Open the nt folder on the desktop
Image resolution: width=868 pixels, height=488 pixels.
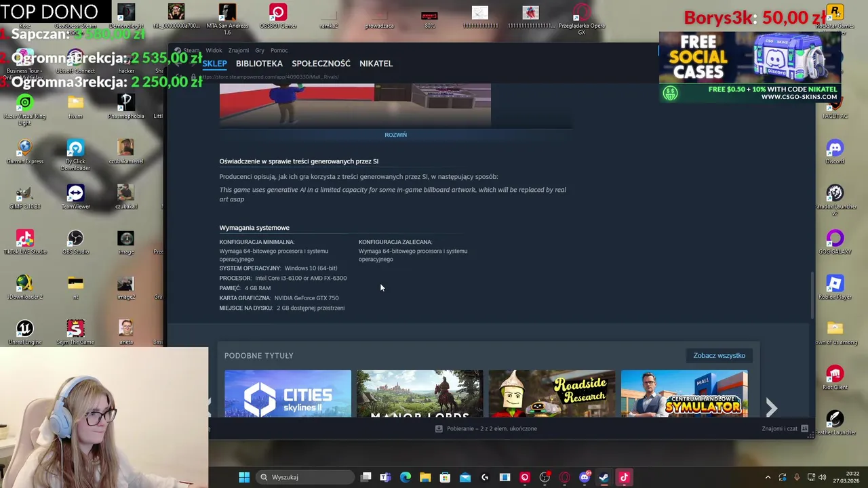[x=75, y=287]
